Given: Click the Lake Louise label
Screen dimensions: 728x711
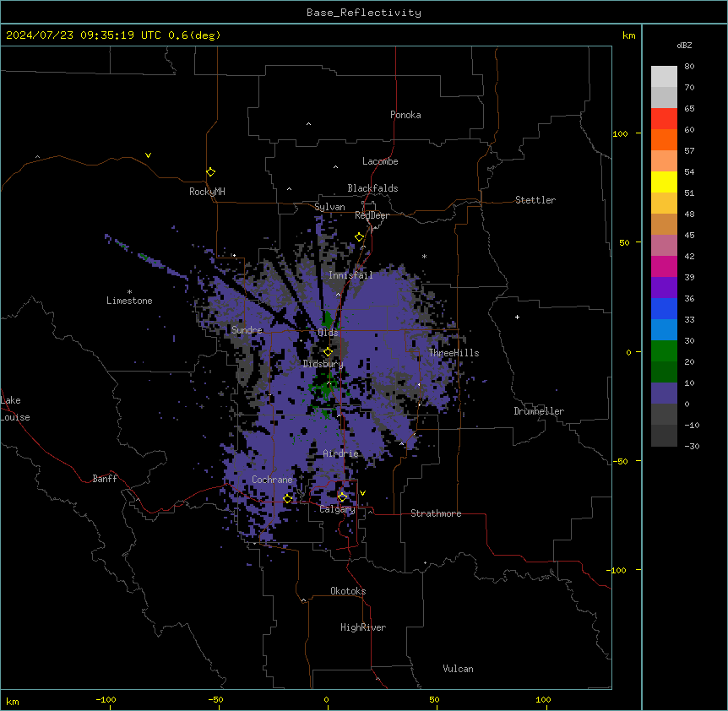Looking at the screenshot, I should [14, 409].
